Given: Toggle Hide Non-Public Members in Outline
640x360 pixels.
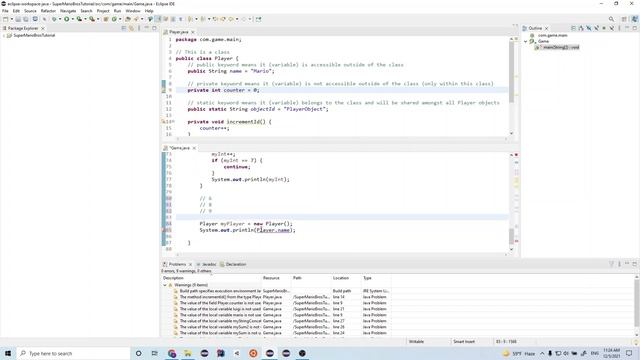Looking at the screenshot, I should click(604, 28).
